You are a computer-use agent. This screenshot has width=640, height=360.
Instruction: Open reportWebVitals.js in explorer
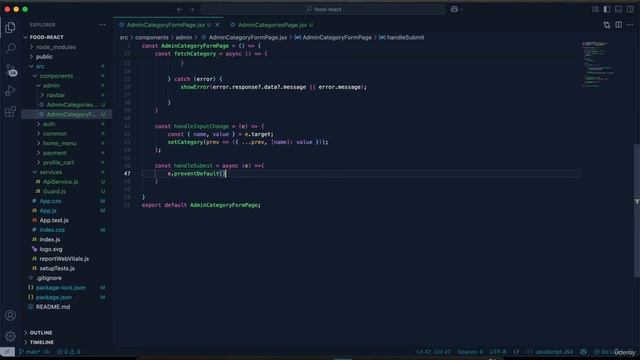[x=64, y=259]
